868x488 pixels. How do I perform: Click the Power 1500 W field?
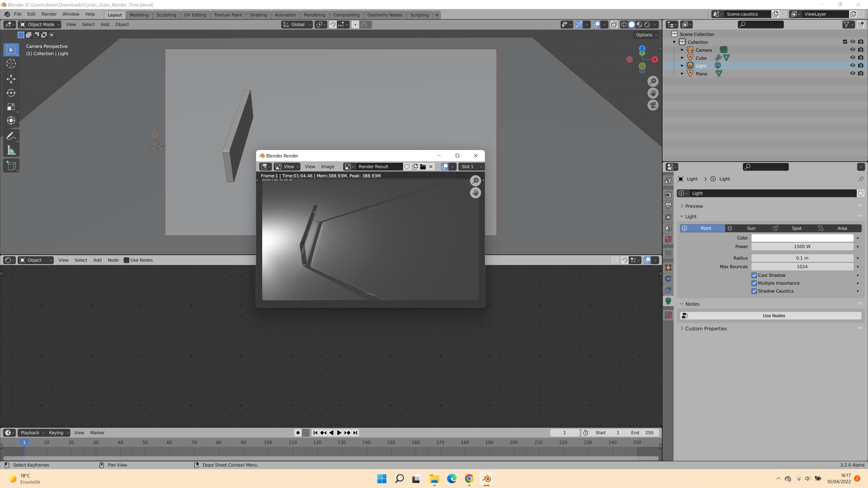802,246
